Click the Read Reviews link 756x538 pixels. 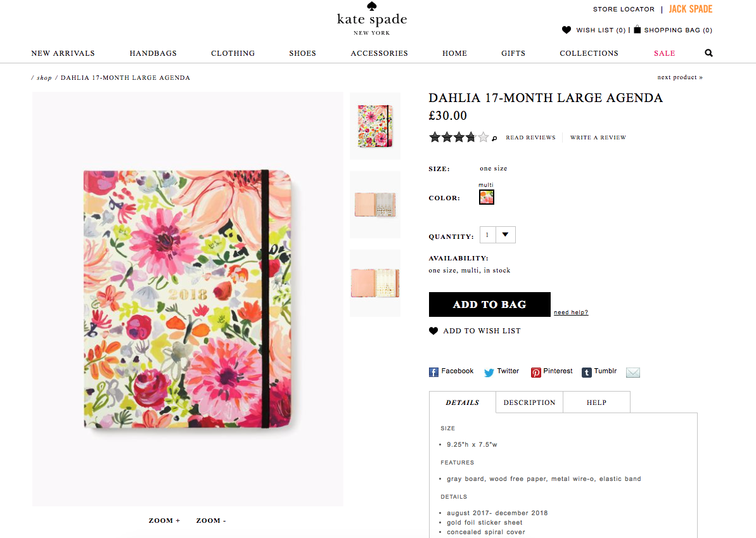tap(530, 138)
